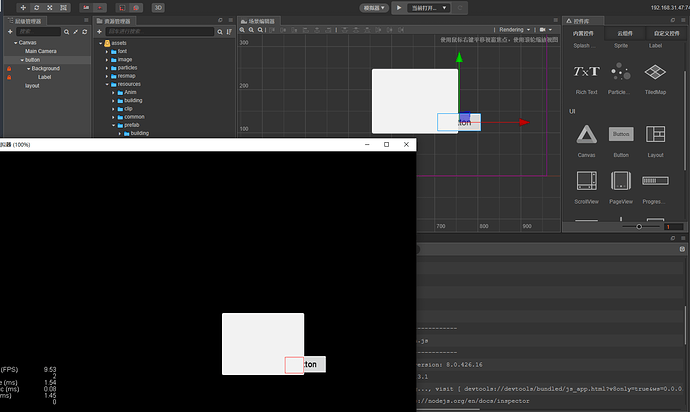The width and height of the screenshot is (690, 412).
Task: Collapse the resources folder
Action: click(x=107, y=84)
